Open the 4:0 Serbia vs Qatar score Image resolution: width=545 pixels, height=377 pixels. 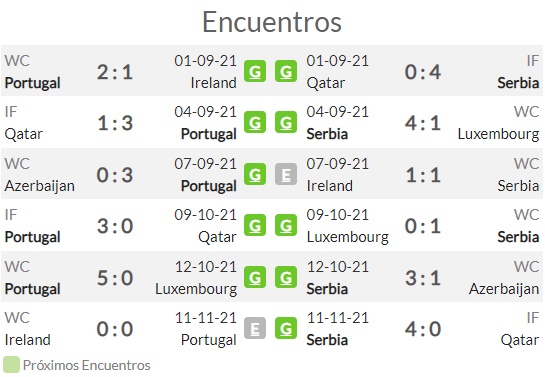[423, 329]
